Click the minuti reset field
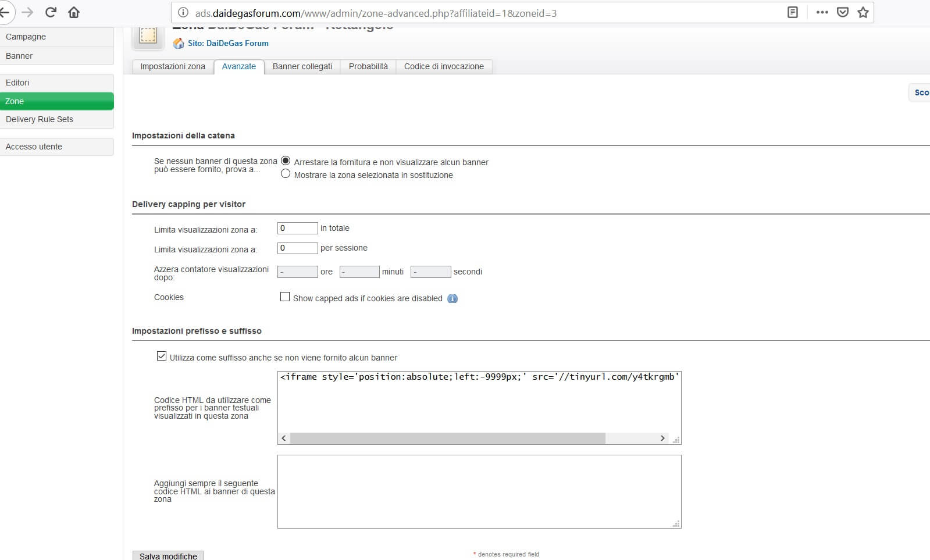930x560 pixels. coord(359,272)
